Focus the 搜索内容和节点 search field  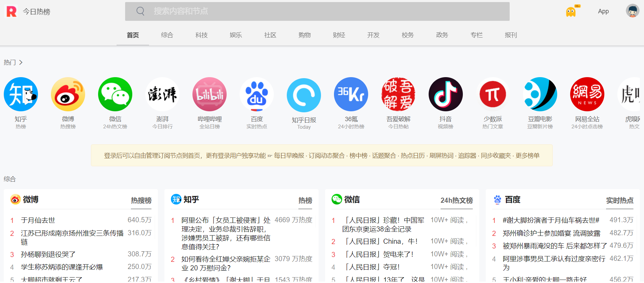pos(317,11)
